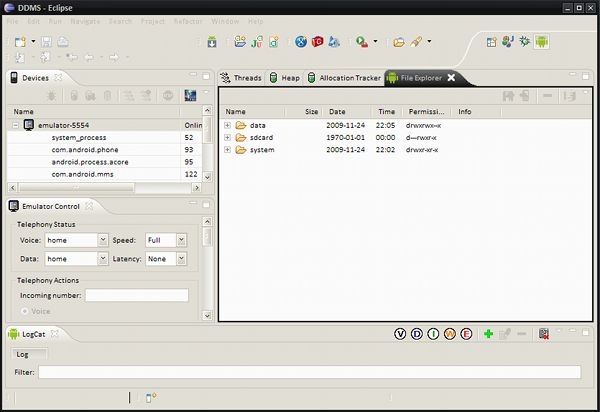Toggle the Warning (W) log level filter
Viewport: 600px width, 412px height.
pyautogui.click(x=450, y=334)
